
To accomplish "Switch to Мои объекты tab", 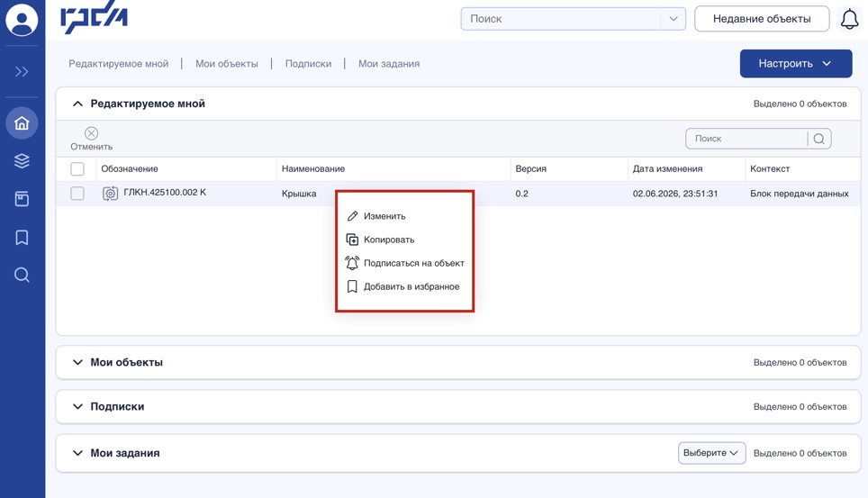I will click(x=226, y=64).
